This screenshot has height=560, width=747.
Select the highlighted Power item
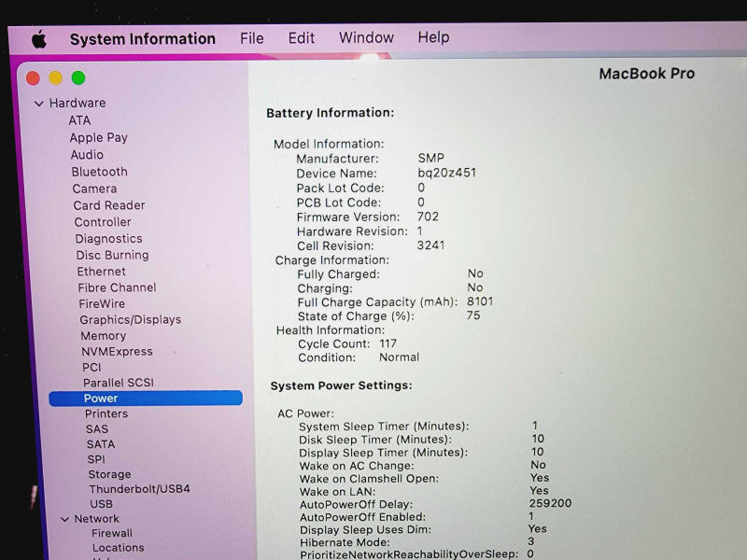[146, 399]
